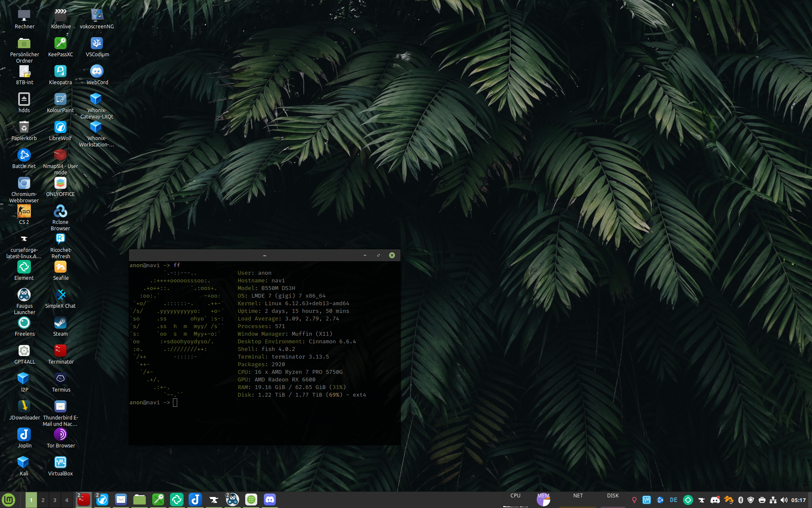812x508 pixels.
Task: Click the Discord icon in the taskbar
Action: (x=270, y=500)
